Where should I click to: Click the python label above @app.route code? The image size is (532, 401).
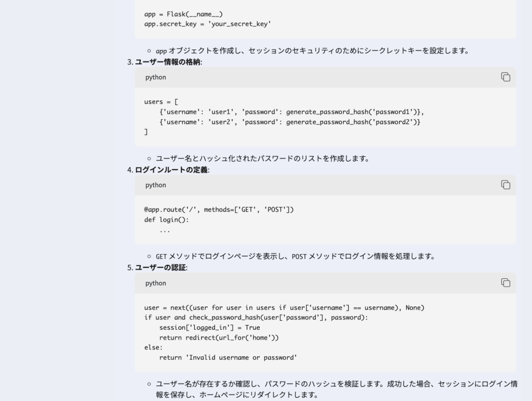(156, 185)
